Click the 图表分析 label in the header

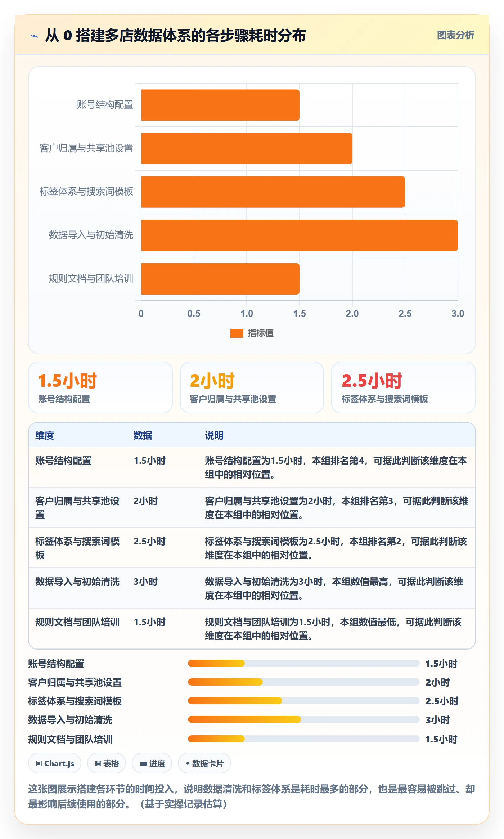click(455, 35)
